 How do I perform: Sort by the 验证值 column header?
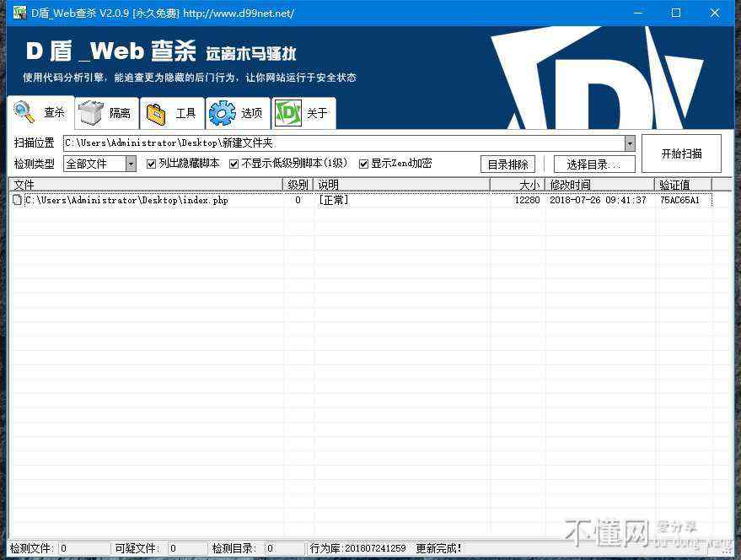coord(684,185)
